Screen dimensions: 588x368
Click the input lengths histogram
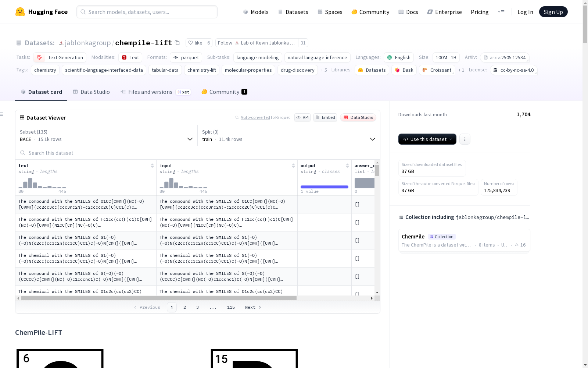[183, 183]
